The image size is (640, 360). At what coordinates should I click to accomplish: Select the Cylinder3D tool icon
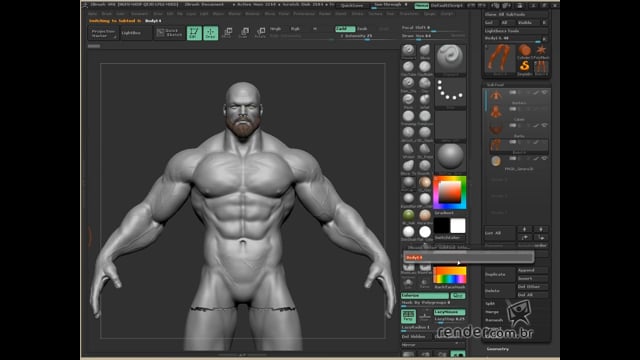524,51
